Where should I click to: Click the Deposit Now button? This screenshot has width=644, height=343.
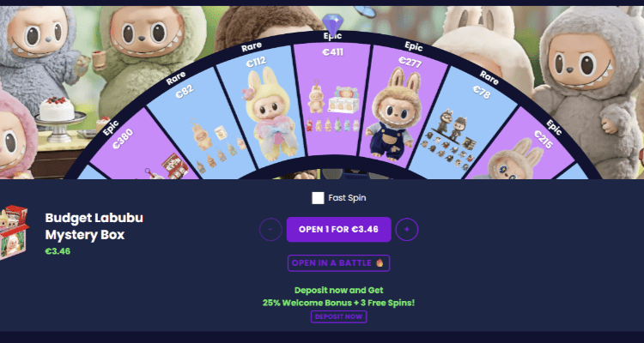coord(338,316)
